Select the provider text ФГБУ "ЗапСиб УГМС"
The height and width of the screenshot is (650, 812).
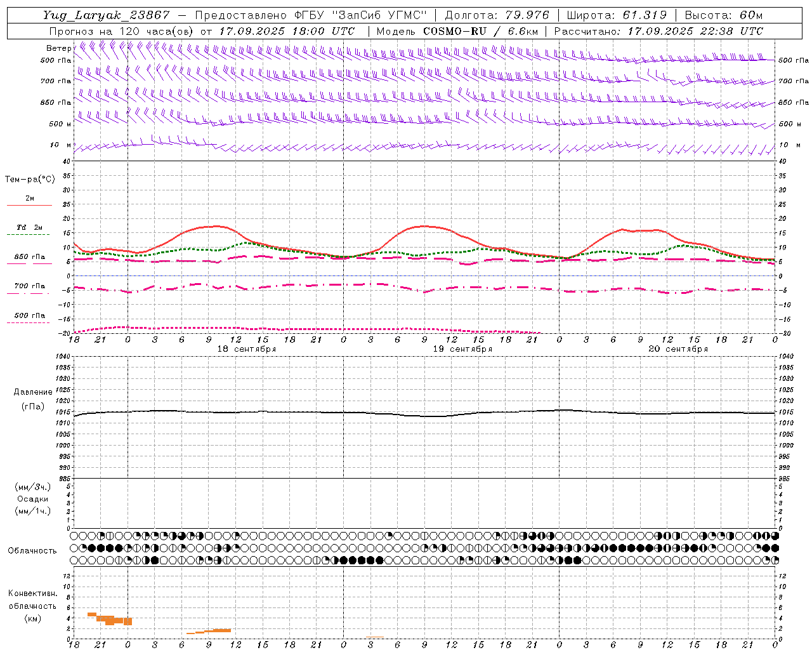(x=362, y=15)
